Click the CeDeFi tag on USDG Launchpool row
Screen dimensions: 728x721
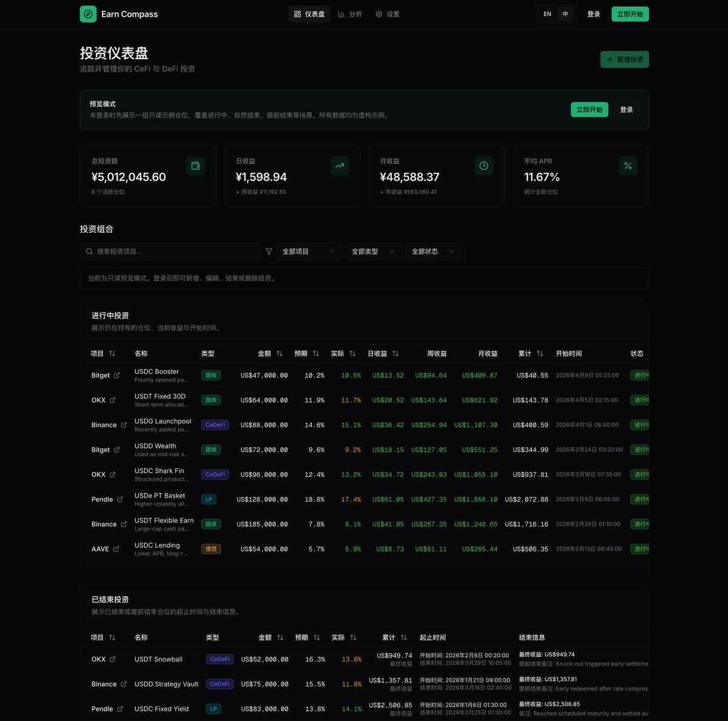pos(215,425)
